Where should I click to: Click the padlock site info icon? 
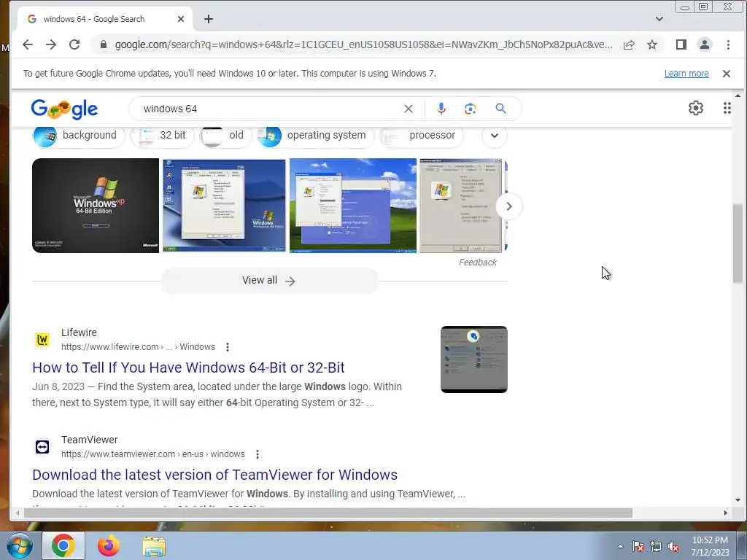(x=104, y=44)
